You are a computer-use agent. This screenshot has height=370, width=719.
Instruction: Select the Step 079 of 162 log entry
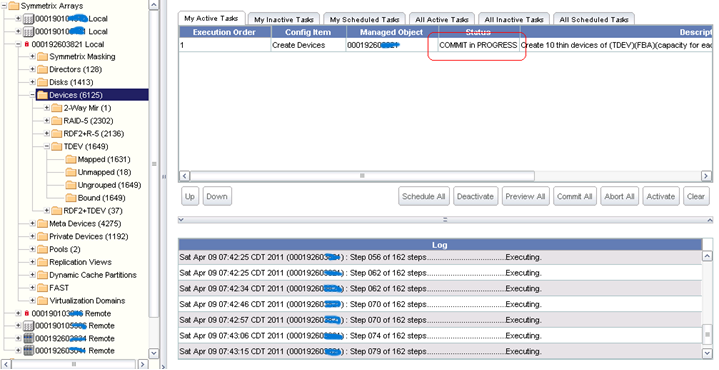[440, 352]
